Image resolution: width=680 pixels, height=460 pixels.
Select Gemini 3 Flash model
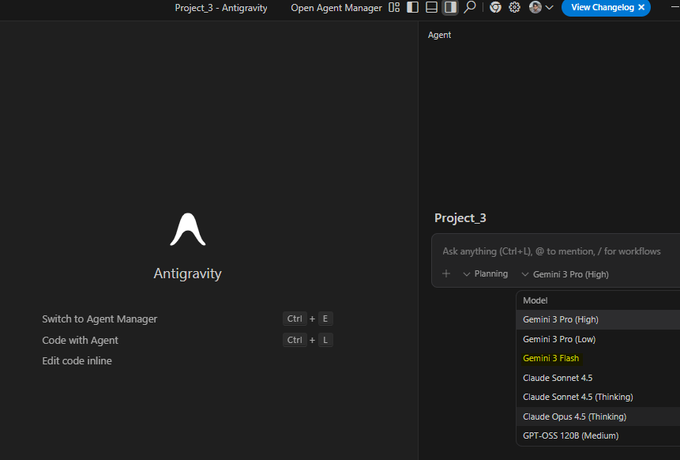[598, 358]
